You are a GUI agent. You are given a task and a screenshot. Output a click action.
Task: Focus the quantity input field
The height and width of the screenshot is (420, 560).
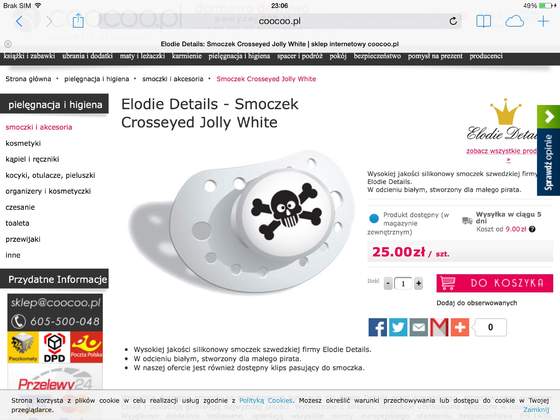point(403,284)
